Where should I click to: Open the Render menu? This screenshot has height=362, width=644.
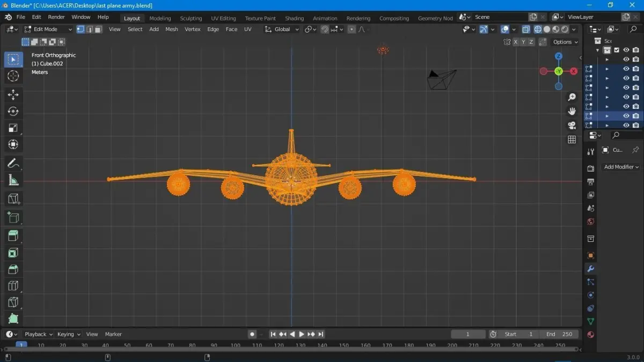tap(56, 17)
